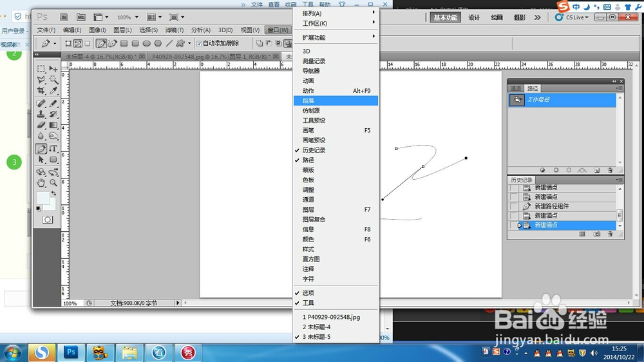Select the Gradient tool
Screen dimensions: 644x362
point(53,125)
